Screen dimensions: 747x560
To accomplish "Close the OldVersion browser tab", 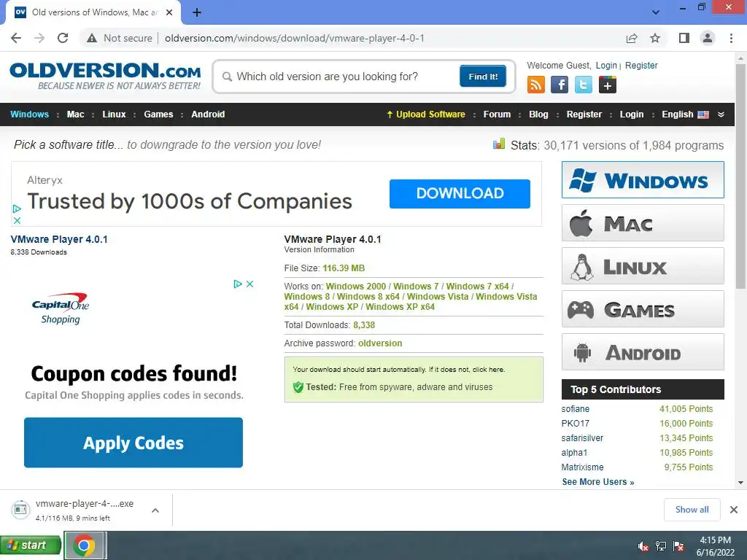I will (x=169, y=12).
